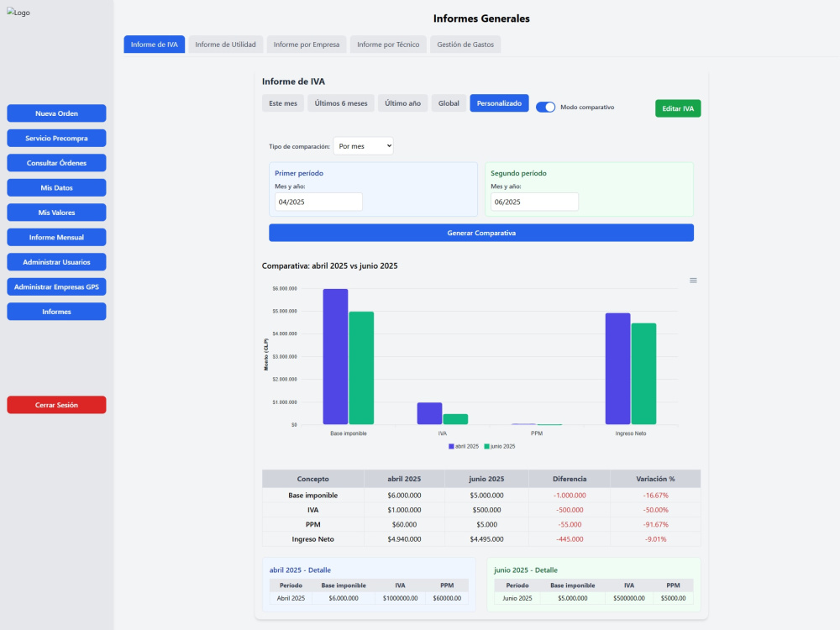Open Informes from sidebar
This screenshot has width=840, height=630.
pos(56,312)
